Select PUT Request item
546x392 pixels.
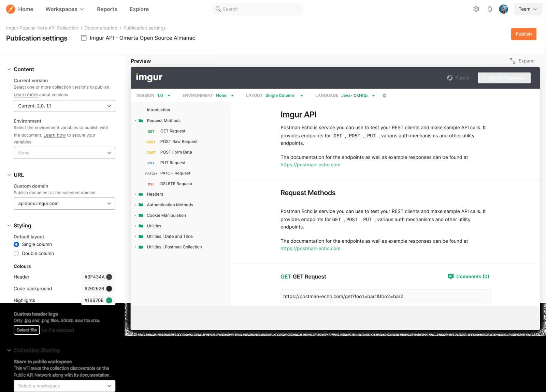pos(173,163)
